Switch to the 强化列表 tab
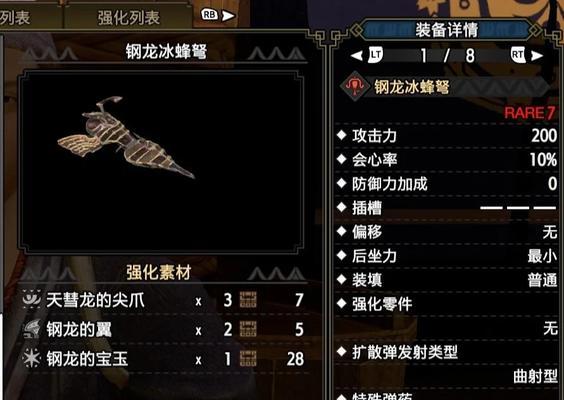 [x=128, y=17]
